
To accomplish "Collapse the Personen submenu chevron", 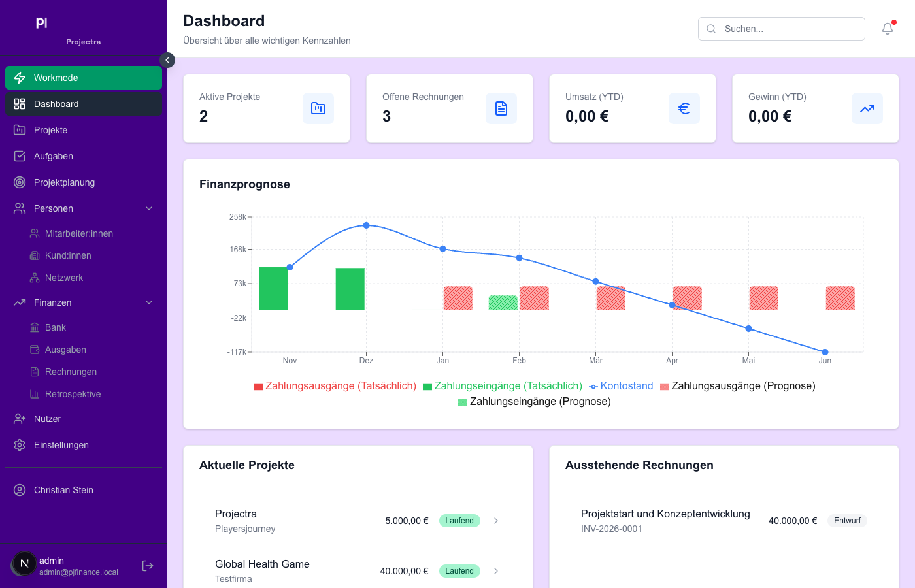I will click(x=149, y=208).
